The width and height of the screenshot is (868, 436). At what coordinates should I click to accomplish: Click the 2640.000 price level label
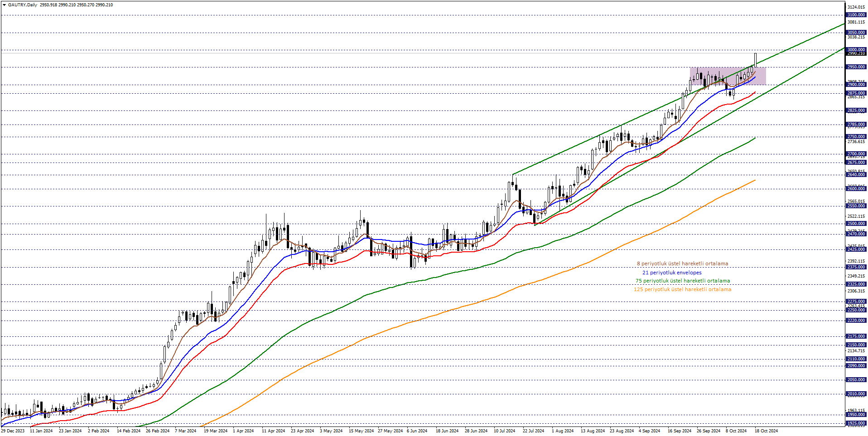point(856,175)
